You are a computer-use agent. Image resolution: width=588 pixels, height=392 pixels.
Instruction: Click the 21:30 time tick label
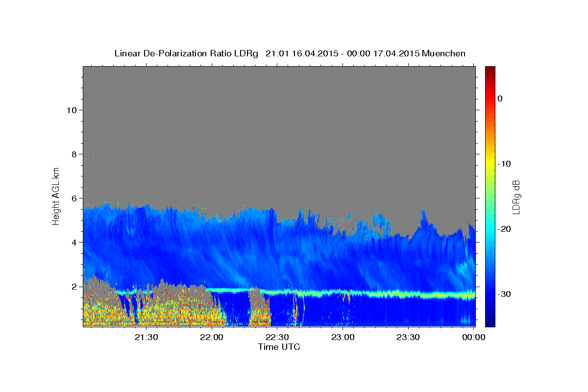(x=146, y=337)
